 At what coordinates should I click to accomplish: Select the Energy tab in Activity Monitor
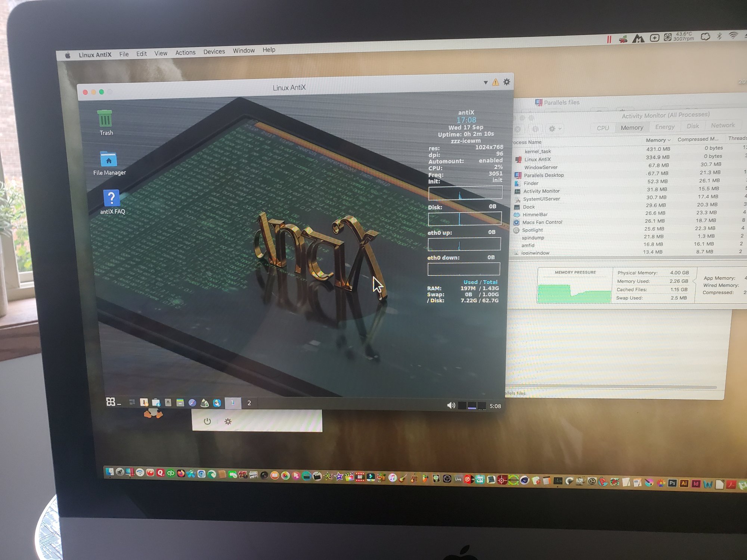point(665,127)
